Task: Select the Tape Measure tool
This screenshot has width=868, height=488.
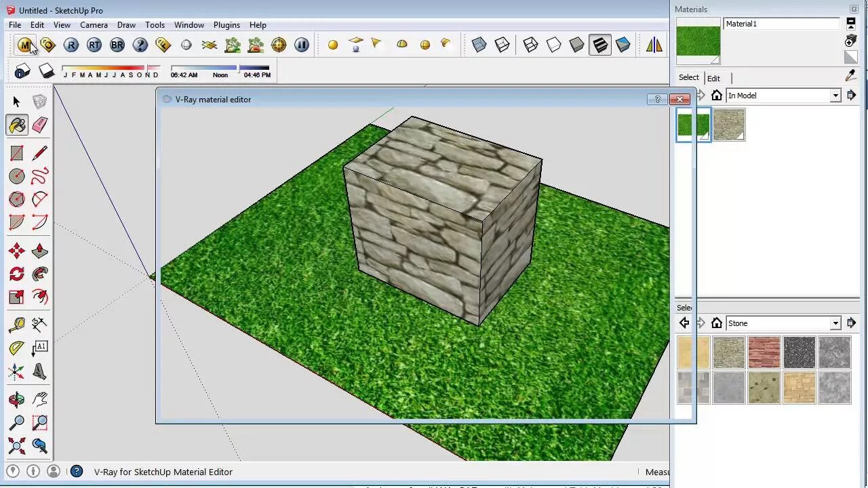Action: point(17,325)
